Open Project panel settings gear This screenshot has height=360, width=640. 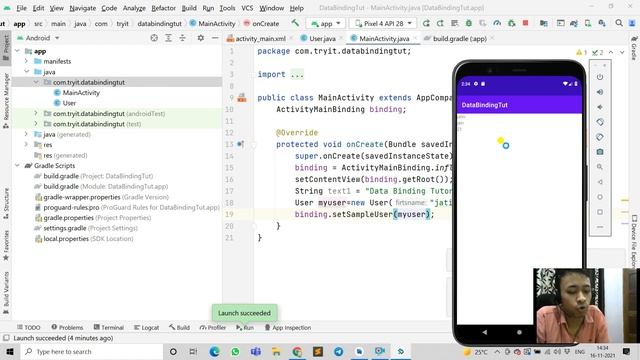pos(200,38)
